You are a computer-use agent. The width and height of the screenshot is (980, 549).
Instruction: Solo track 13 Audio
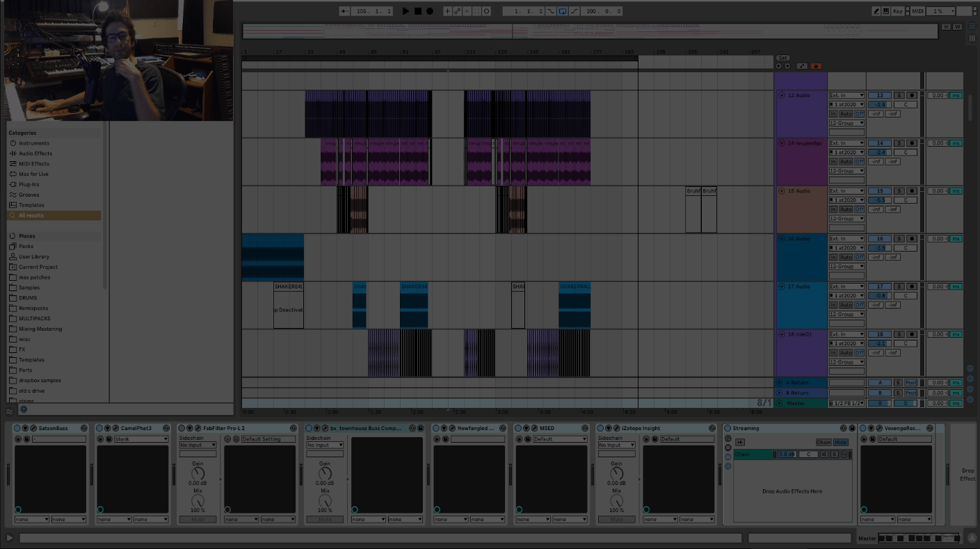pos(899,95)
